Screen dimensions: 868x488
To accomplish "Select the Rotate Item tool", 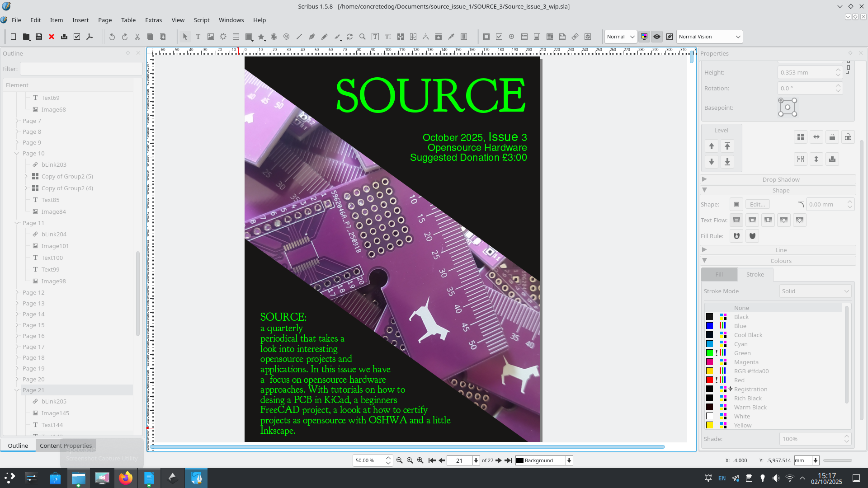I will tap(350, 37).
